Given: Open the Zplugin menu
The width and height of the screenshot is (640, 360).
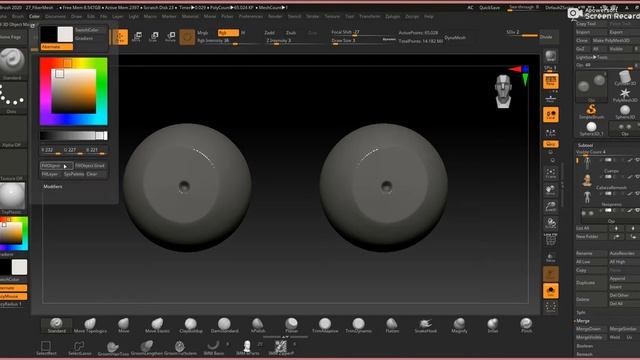Looking at the screenshot, I should [392, 17].
